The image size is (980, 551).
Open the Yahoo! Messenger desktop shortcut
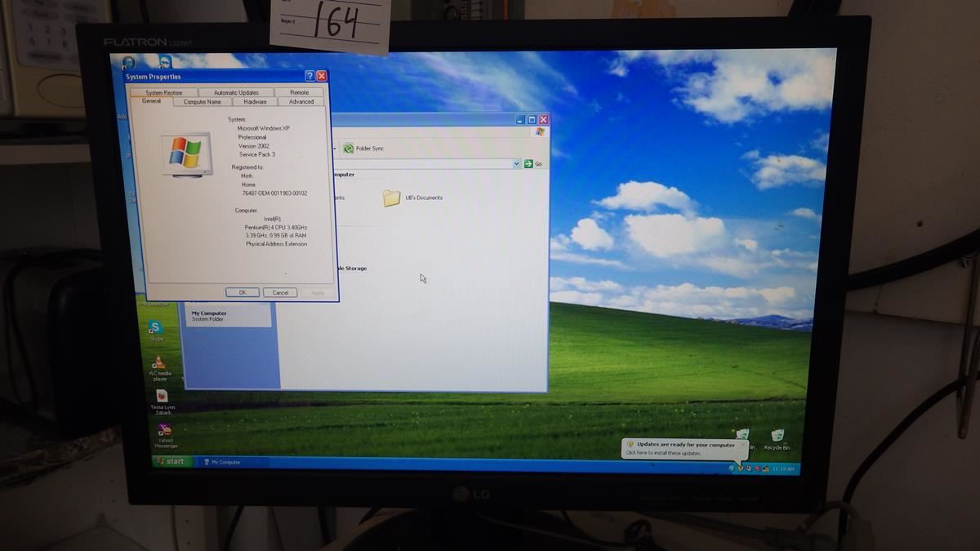(164, 434)
